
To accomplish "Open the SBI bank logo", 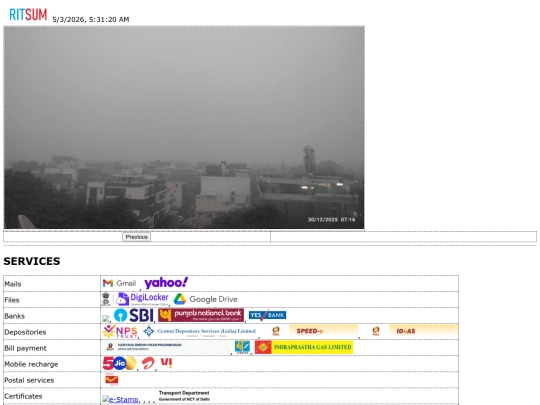I will pyautogui.click(x=134, y=315).
